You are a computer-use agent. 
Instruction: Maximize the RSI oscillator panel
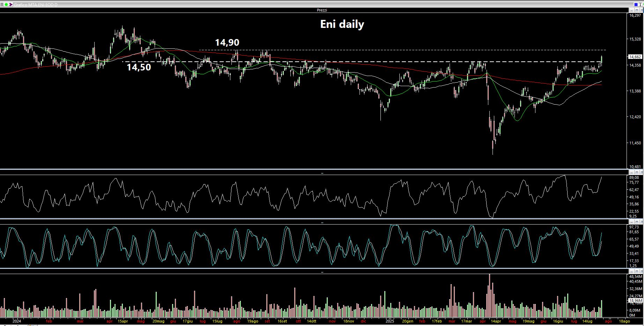(x=637, y=172)
